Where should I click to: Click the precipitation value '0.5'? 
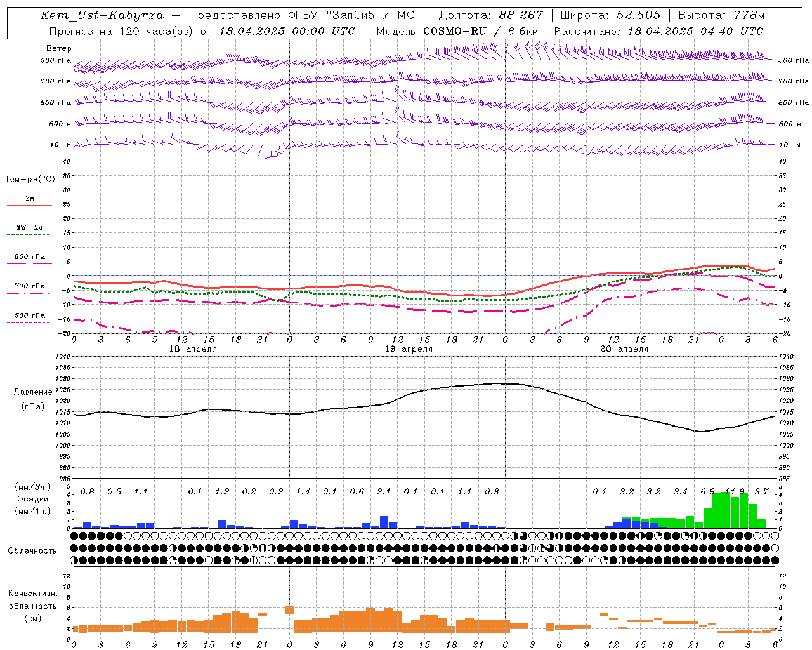[114, 492]
